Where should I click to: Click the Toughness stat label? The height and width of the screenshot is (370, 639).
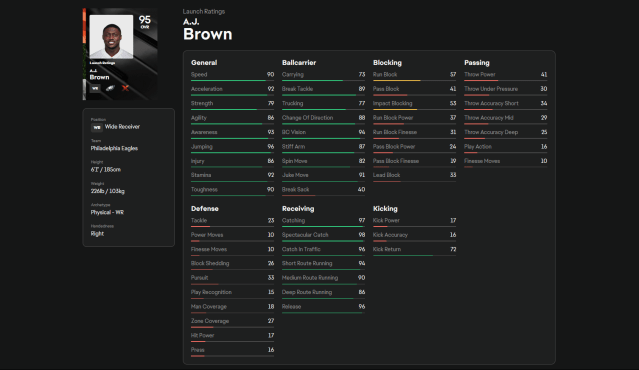204,189
